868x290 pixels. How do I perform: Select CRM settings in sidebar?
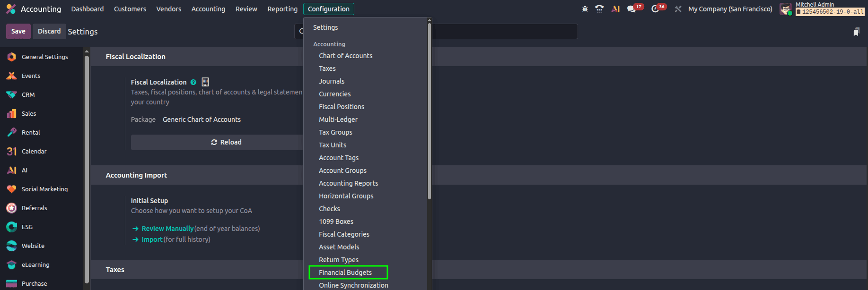point(42,94)
